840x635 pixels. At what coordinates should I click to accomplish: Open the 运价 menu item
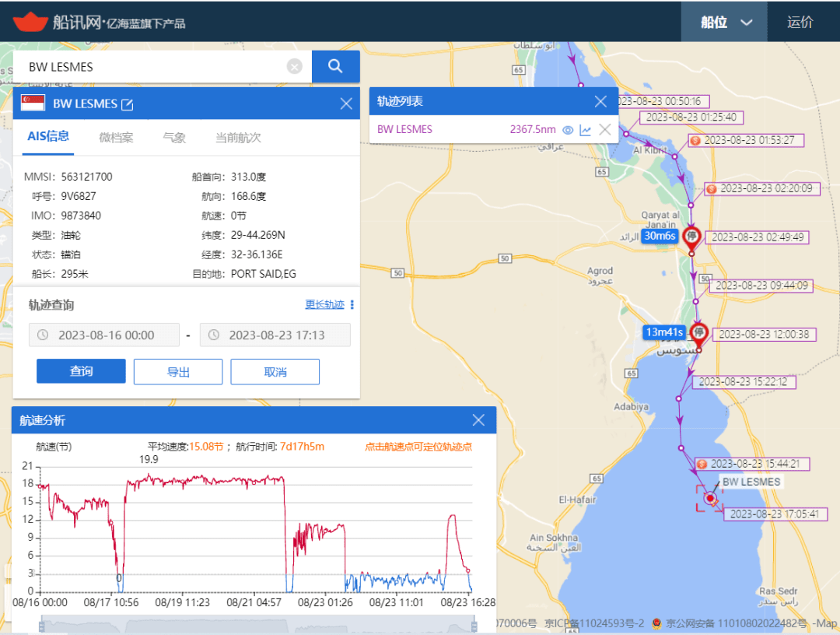pos(800,22)
